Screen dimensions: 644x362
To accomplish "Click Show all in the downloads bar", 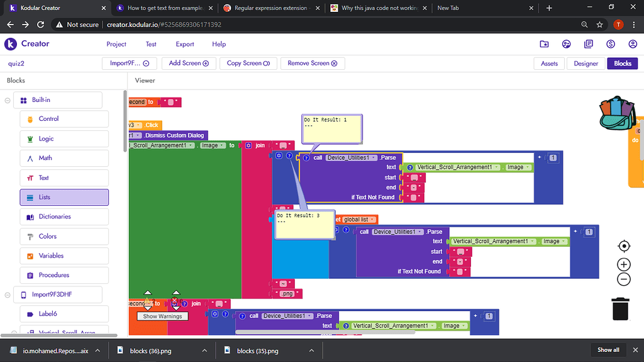I will (608, 350).
